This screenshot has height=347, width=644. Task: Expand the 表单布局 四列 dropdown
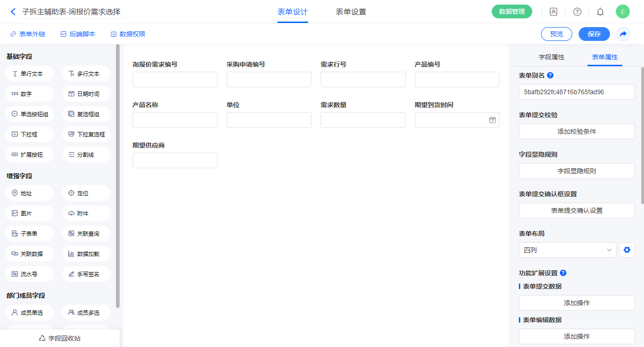point(567,250)
